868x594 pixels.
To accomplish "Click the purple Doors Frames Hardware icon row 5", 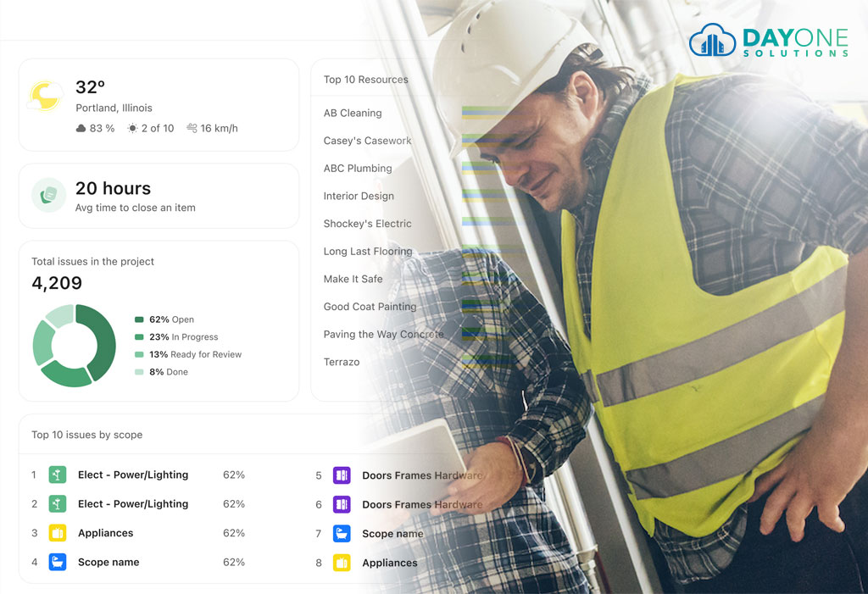I will point(342,475).
